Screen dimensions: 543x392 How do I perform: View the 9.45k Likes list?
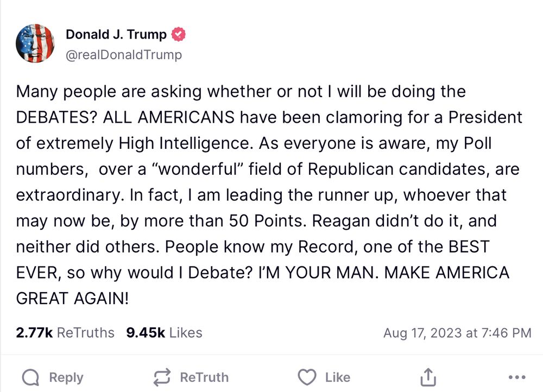pyautogui.click(x=164, y=333)
